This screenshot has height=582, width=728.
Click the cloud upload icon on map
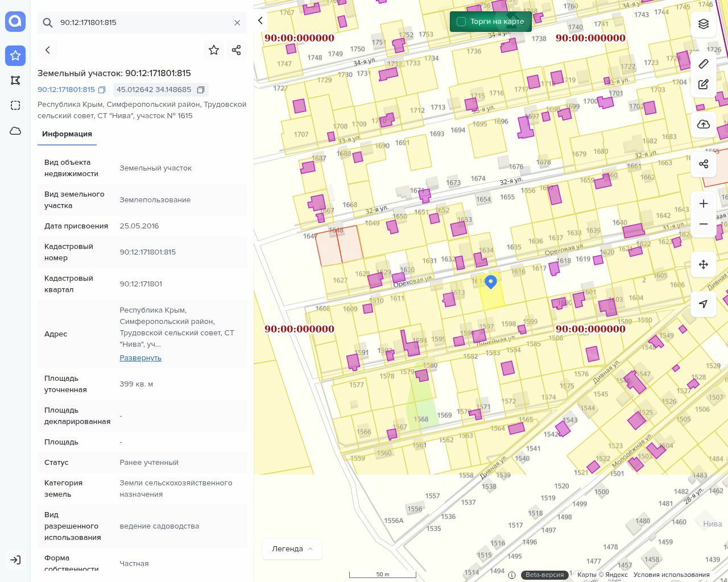coord(704,124)
